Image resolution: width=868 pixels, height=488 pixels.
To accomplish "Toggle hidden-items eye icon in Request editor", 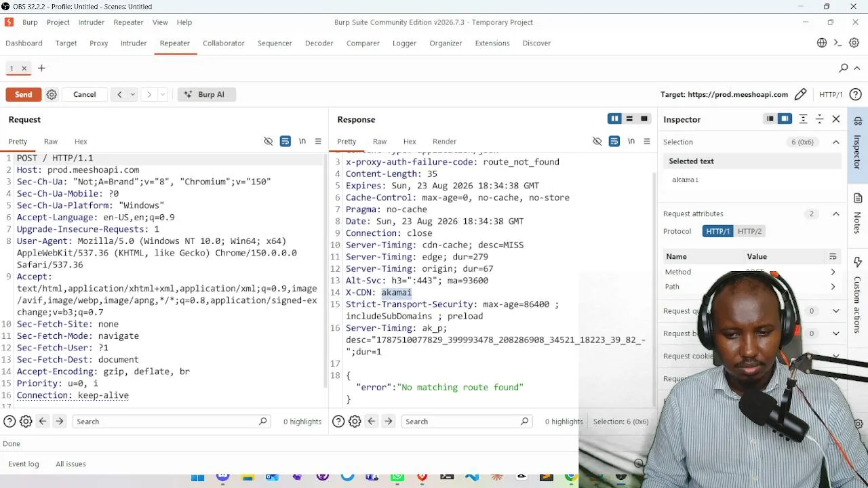I will [269, 141].
